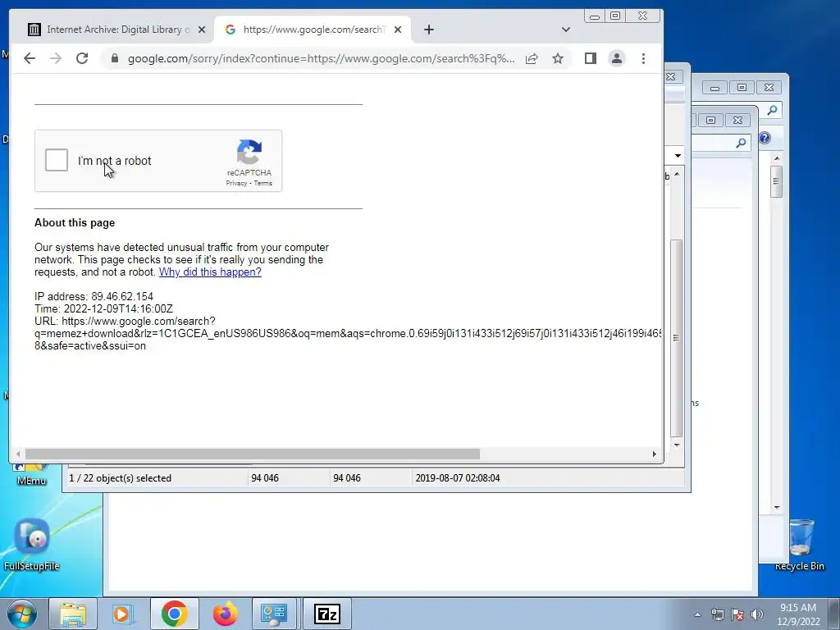
Task: Open the 'Why did this happen?' link
Action: pos(210,272)
